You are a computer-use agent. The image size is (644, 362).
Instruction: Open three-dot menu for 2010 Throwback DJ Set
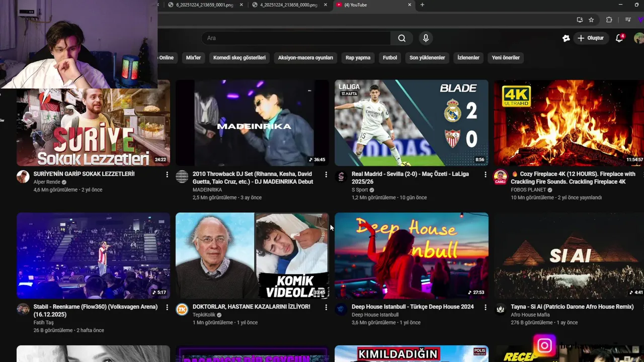(326, 174)
